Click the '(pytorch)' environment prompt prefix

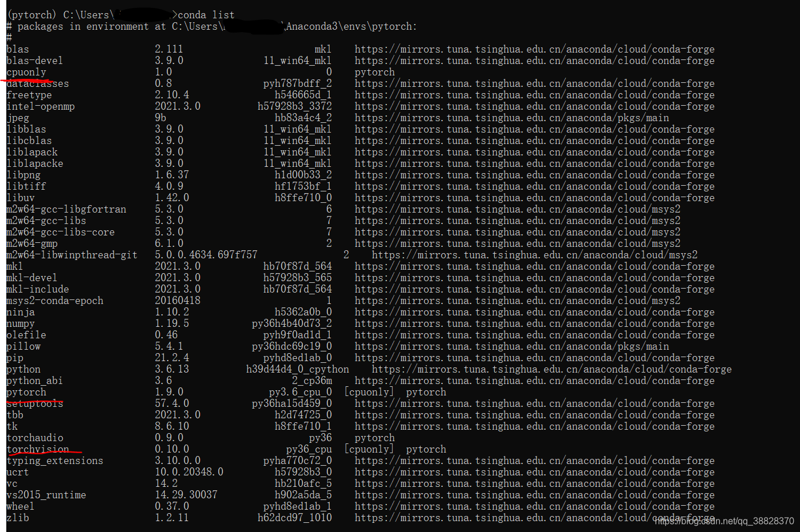pyautogui.click(x=32, y=15)
